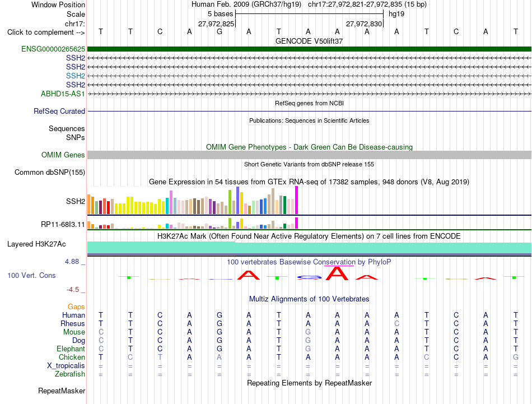
Task: Select the X_tropicalis species label
Action: 66,366
